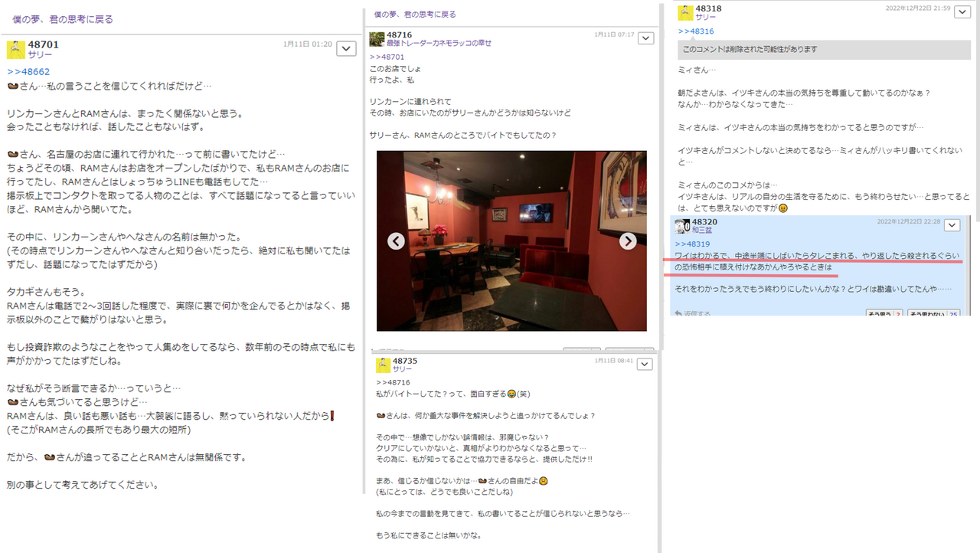Open username サリー on post 48735
The width and height of the screenshot is (980, 553).
(x=402, y=369)
